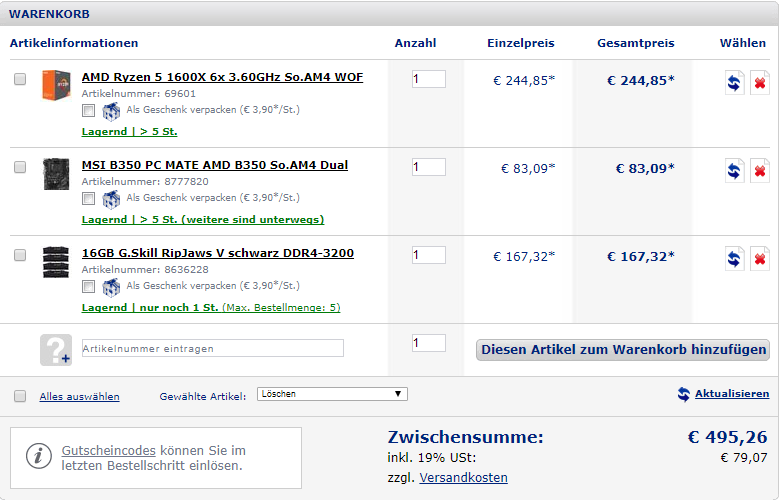The height and width of the screenshot is (504, 780).
Task: Open MSI B350 motherboard thumbnail
Action: [56, 174]
